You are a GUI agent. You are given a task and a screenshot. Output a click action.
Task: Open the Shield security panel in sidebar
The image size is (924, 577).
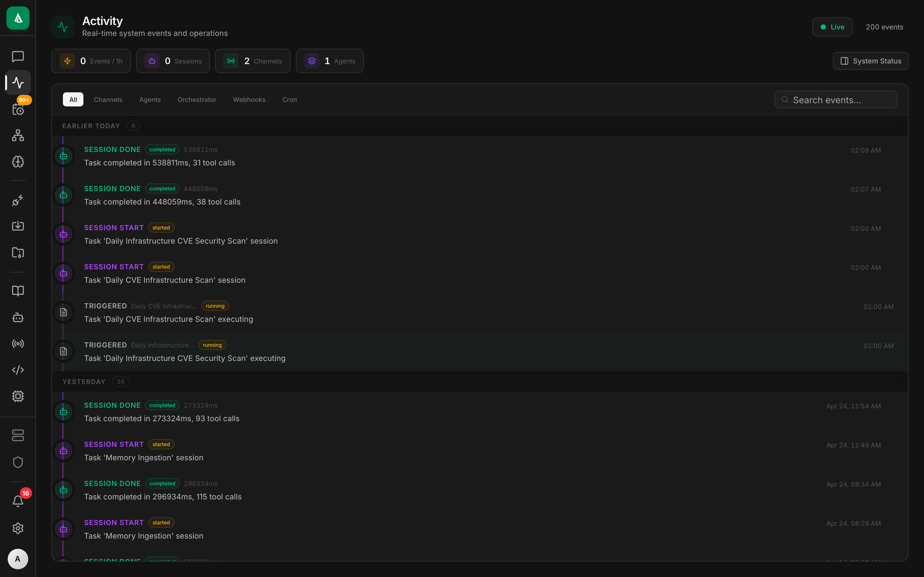(18, 462)
